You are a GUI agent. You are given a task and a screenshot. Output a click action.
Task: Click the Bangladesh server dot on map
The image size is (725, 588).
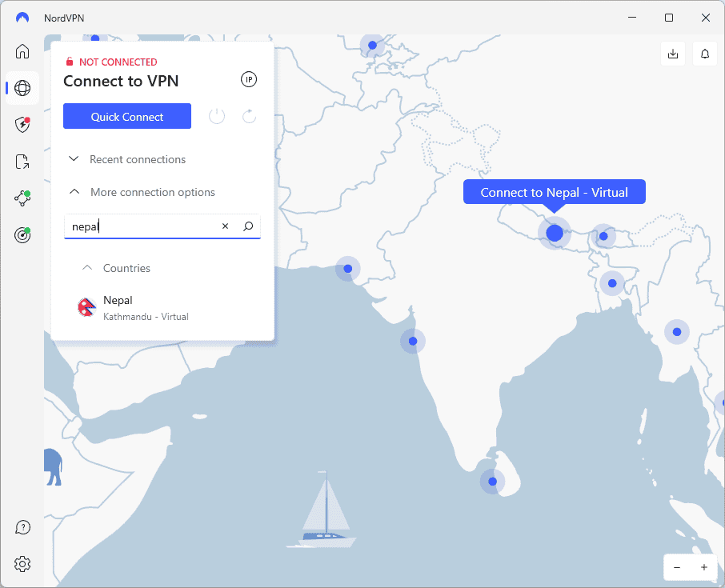point(612,283)
